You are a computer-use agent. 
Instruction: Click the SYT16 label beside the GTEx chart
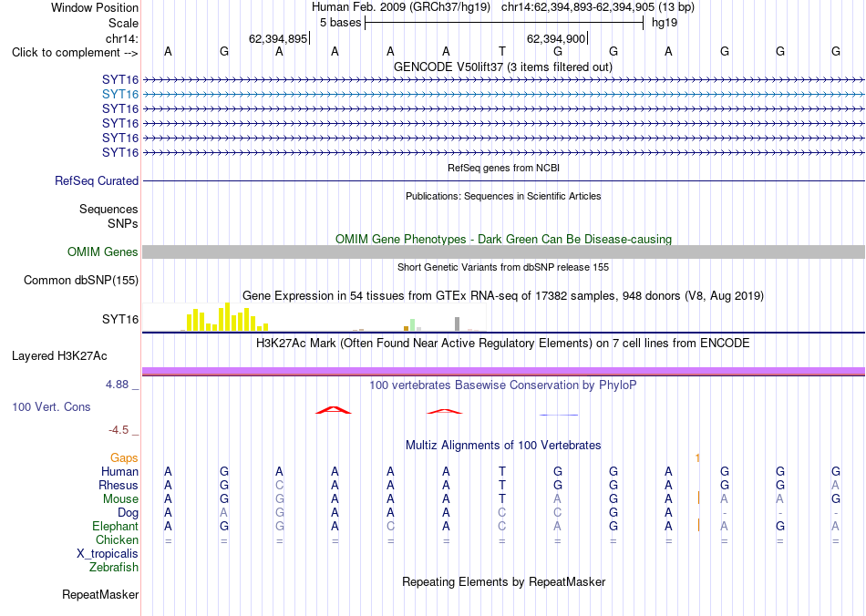click(x=119, y=320)
